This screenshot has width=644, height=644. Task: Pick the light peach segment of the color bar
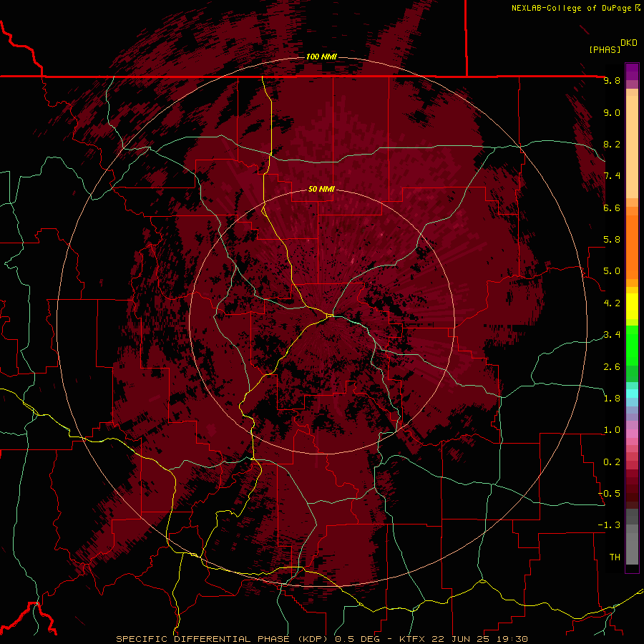[x=632, y=147]
